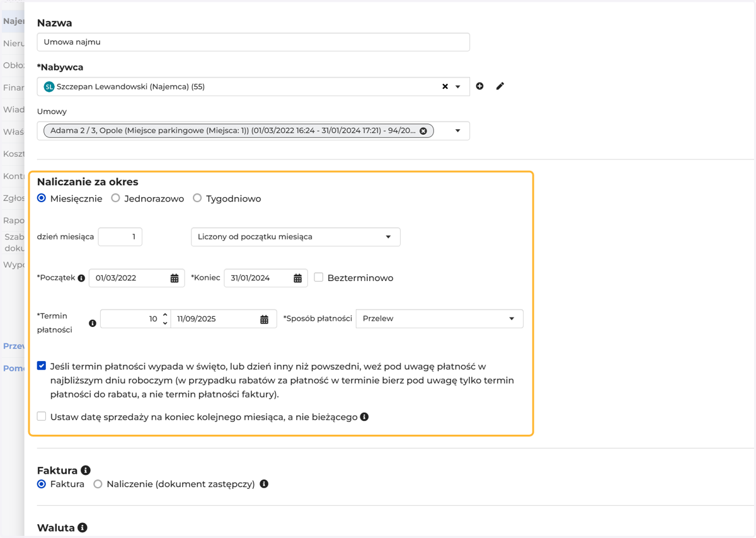Click the info icon next to Początek
This screenshot has width=756, height=538.
81,278
